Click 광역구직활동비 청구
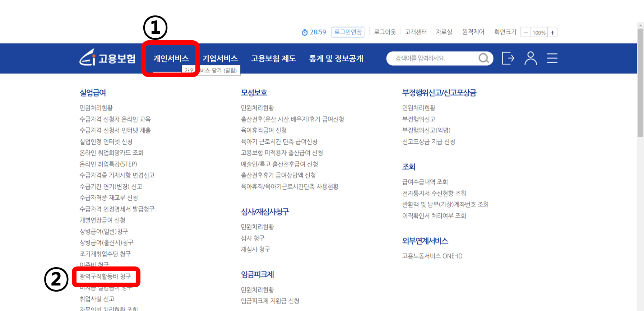644x311 pixels. tap(105, 276)
